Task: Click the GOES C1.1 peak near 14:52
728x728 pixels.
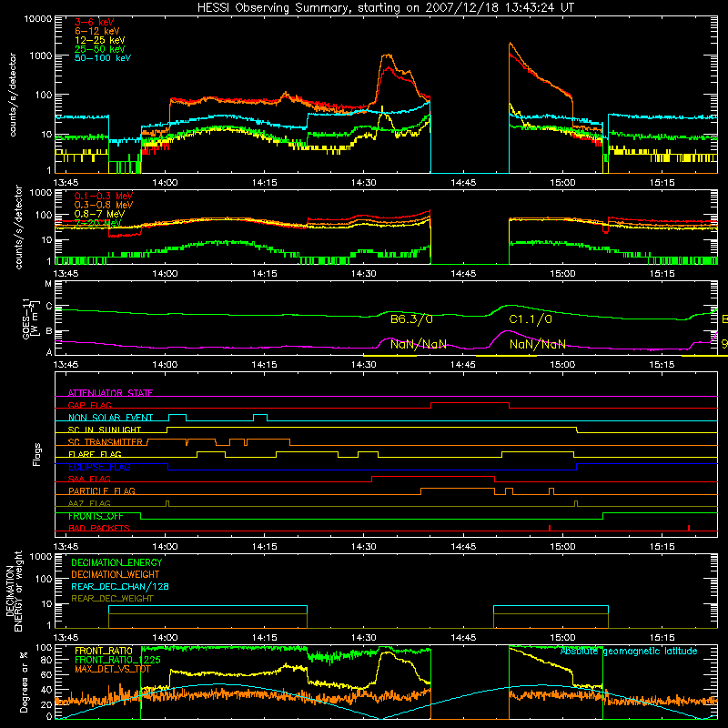Action: 511,305
